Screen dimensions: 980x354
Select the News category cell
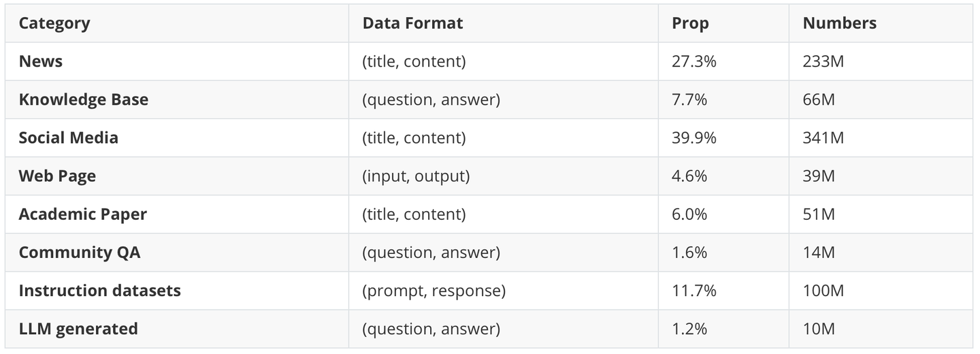tap(41, 61)
